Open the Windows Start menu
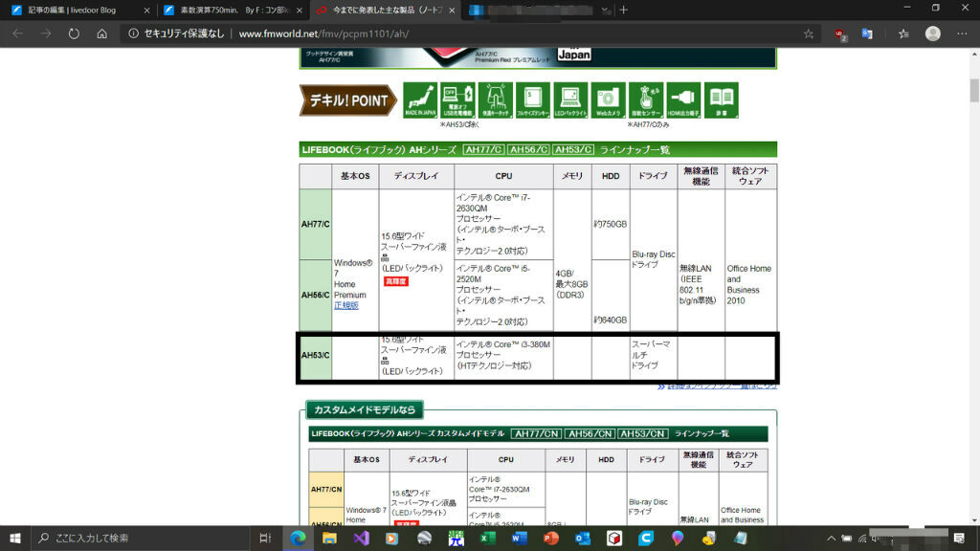Viewport: 980px width, 551px height. (15, 538)
